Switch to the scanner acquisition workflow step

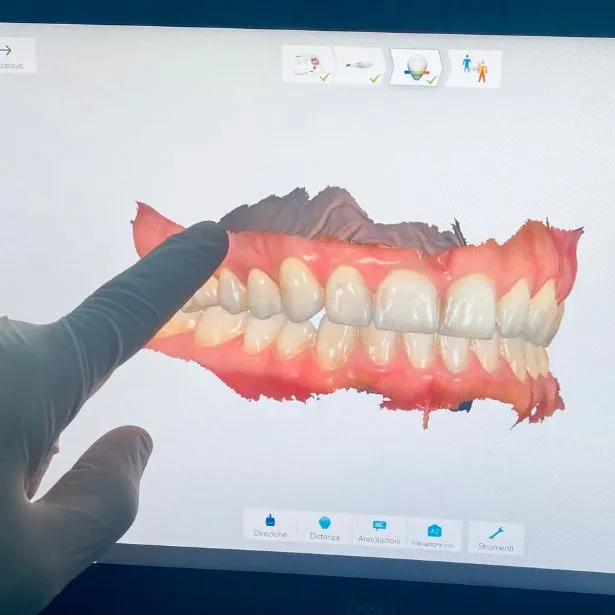360,66
